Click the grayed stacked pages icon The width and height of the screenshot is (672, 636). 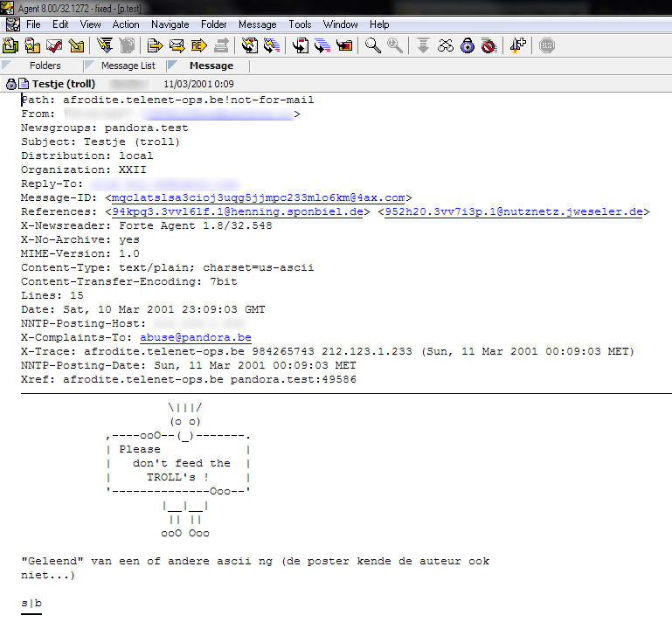point(127,45)
